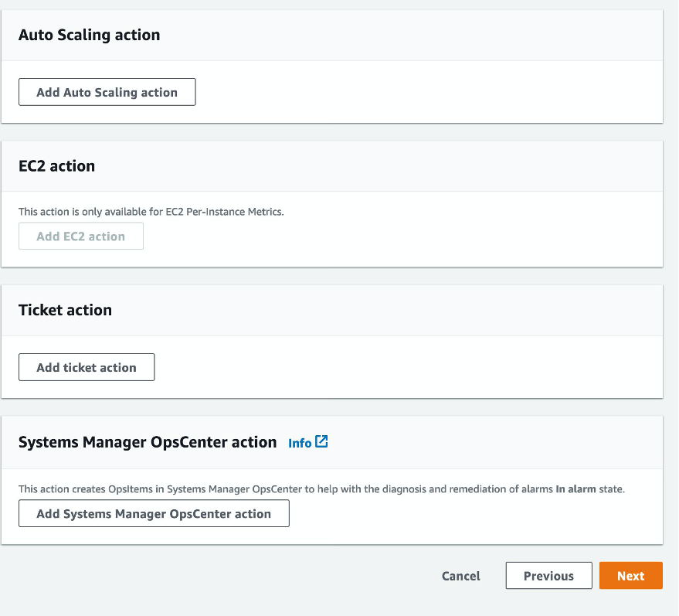Screen dimensions: 679x616
Task: Select the Auto Scaling action section header
Action: click(x=89, y=35)
